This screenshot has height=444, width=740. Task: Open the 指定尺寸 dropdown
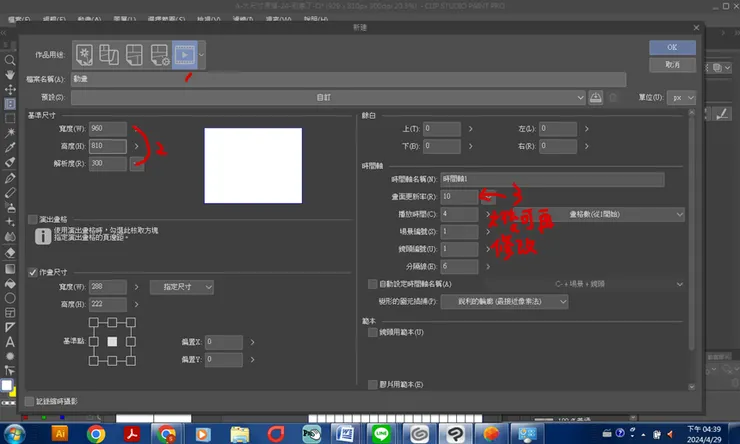[182, 287]
